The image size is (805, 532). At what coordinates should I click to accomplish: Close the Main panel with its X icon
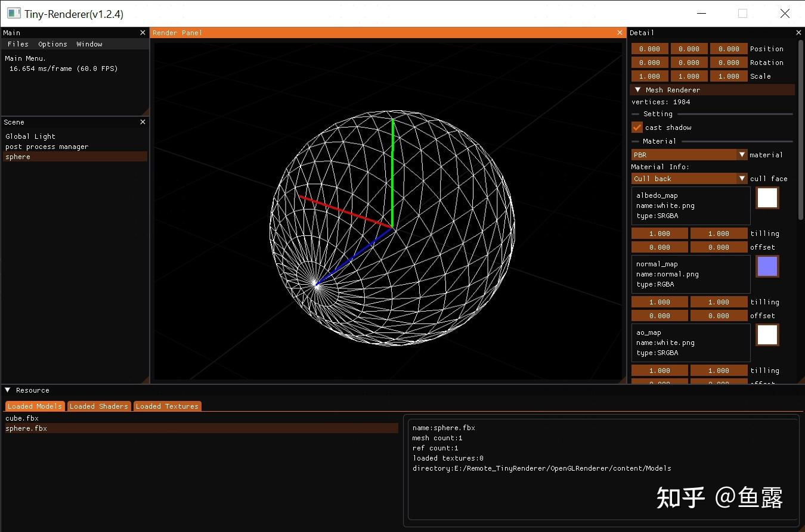[x=143, y=33]
